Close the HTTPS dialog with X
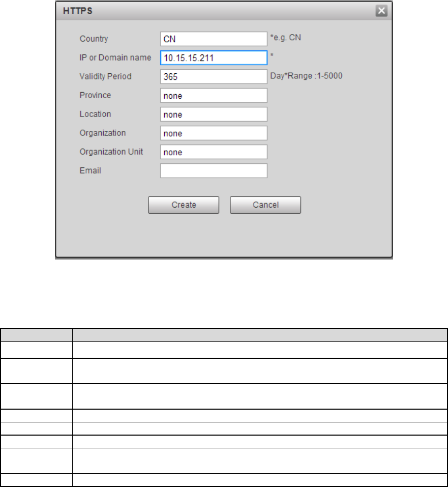The height and width of the screenshot is (487, 448). click(381, 11)
